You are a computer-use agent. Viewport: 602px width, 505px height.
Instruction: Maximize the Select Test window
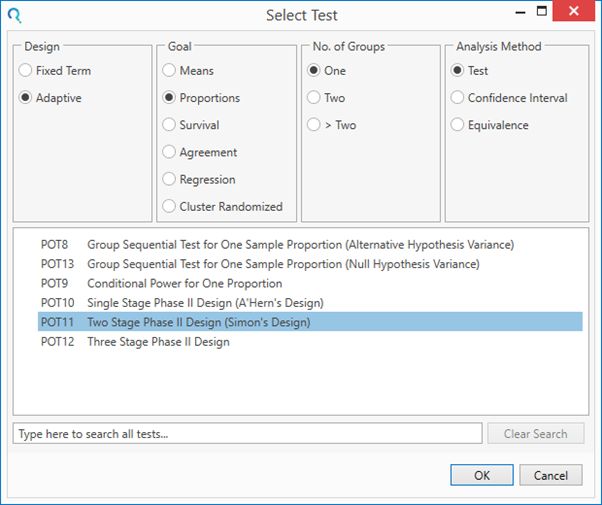point(542,11)
